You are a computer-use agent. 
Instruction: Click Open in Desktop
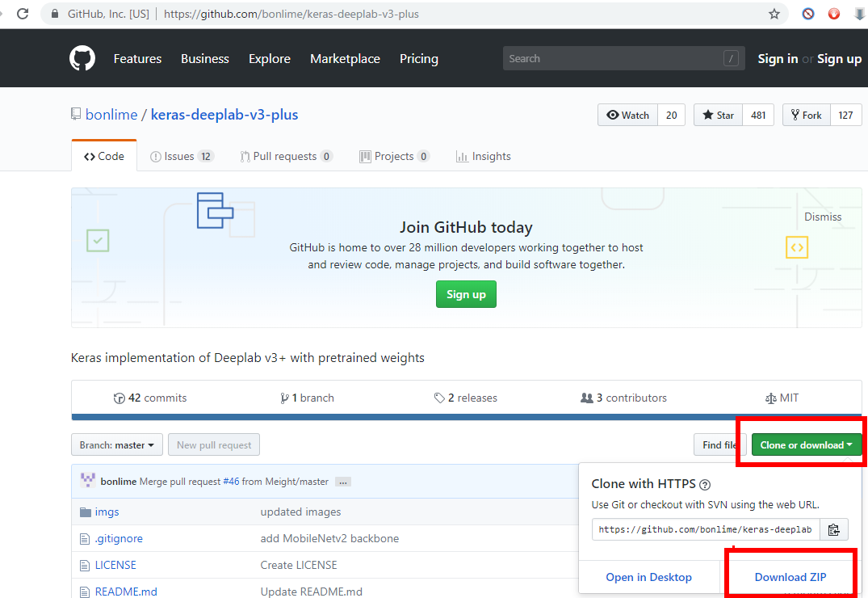(x=649, y=577)
